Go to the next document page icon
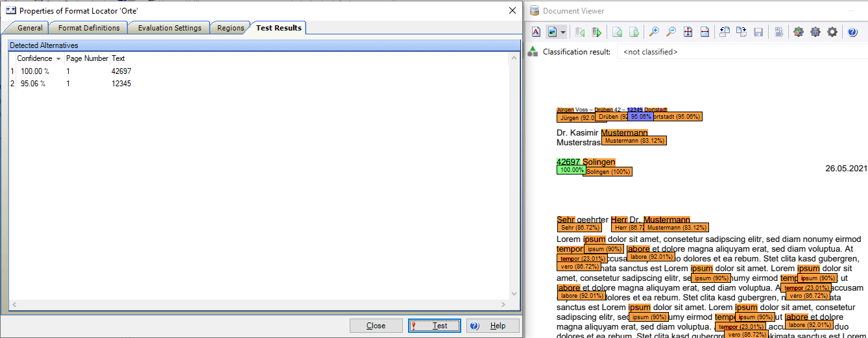Viewport: 868px width, 338px height. [x=634, y=32]
